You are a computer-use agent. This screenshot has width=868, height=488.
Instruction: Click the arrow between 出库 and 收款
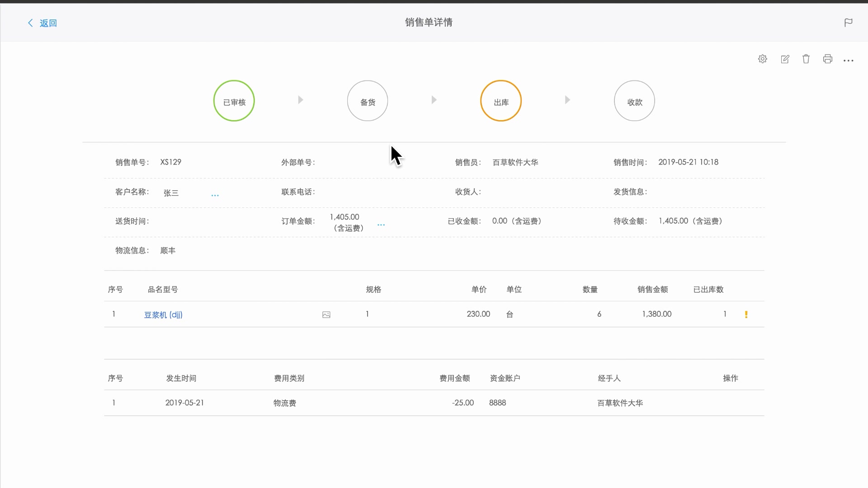pyautogui.click(x=567, y=100)
